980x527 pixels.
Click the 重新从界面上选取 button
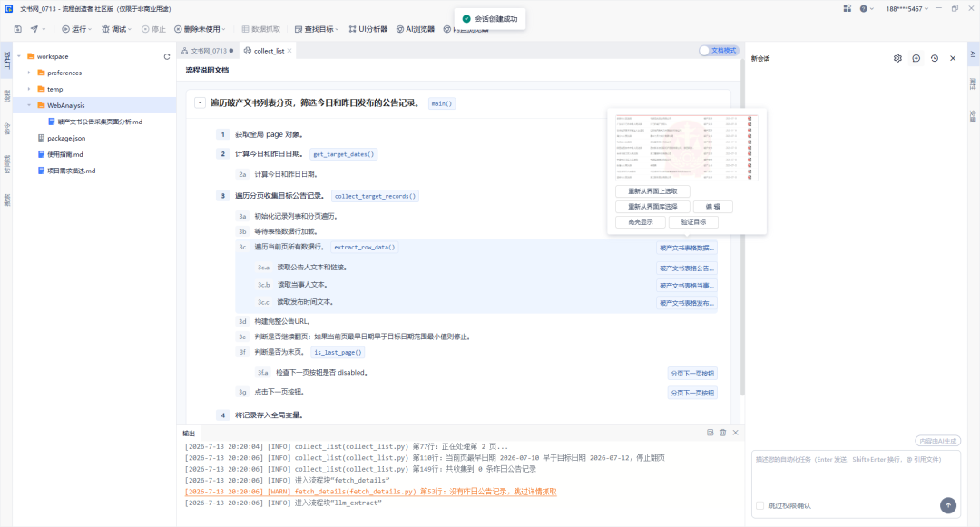tap(652, 191)
